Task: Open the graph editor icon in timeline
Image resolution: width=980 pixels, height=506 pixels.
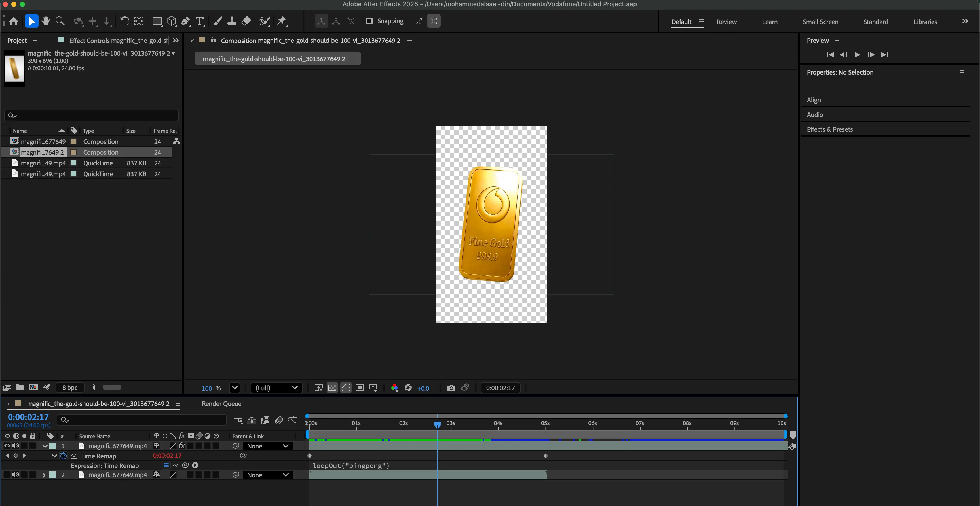Action: 293,420
